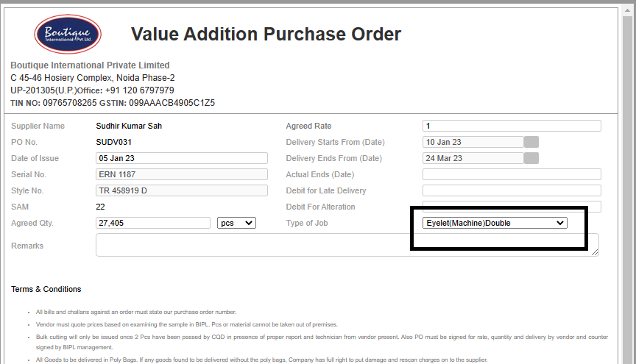The height and width of the screenshot is (364, 636).
Task: Click the Type of Job label
Action: click(x=307, y=223)
